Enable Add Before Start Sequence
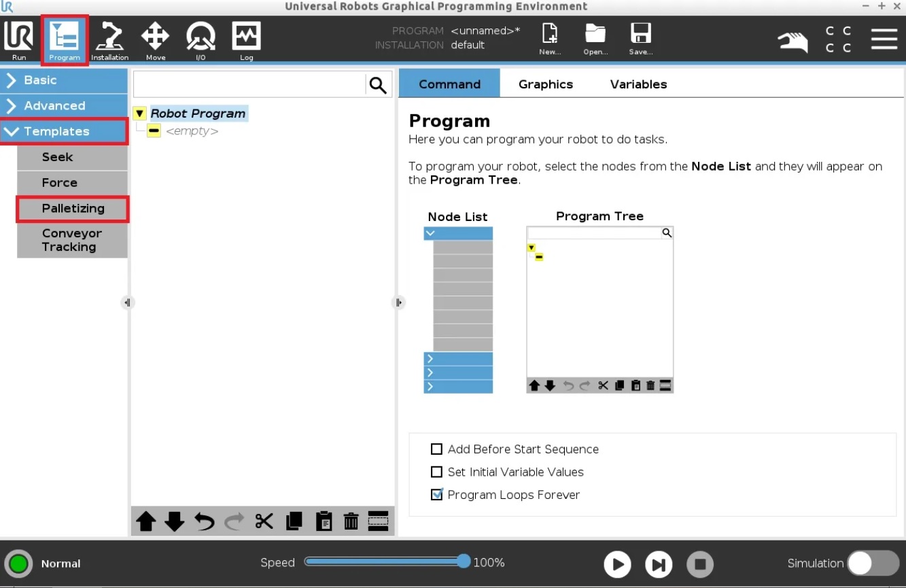 [x=436, y=449]
